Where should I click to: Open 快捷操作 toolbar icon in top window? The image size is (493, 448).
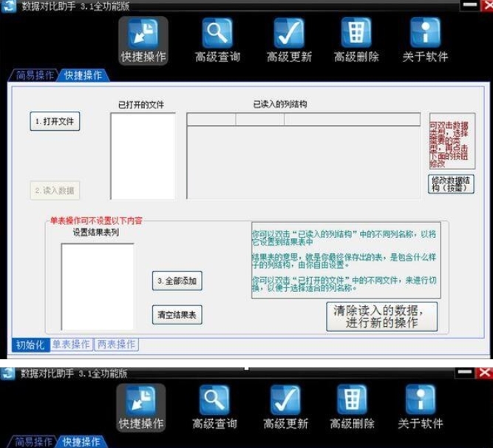tap(143, 41)
